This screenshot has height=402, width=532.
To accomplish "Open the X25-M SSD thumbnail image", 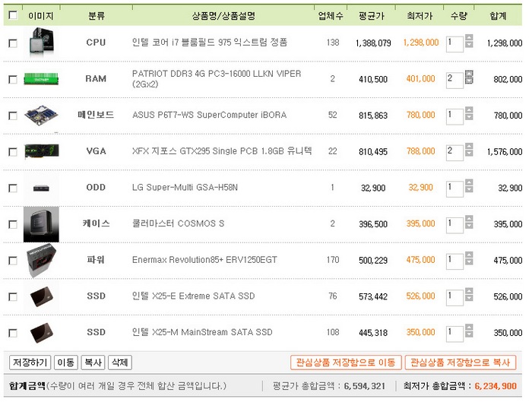I will [x=41, y=333].
